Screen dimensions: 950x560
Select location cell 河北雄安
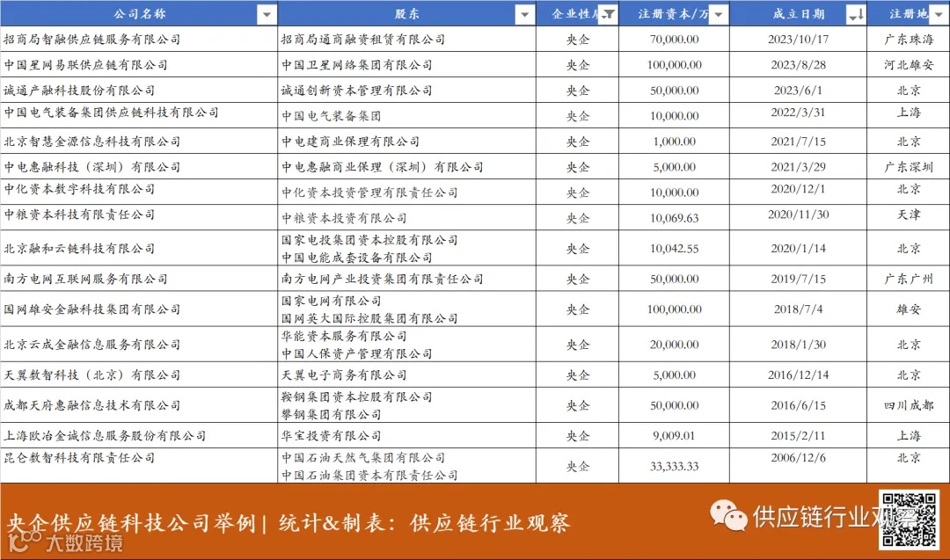909,65
